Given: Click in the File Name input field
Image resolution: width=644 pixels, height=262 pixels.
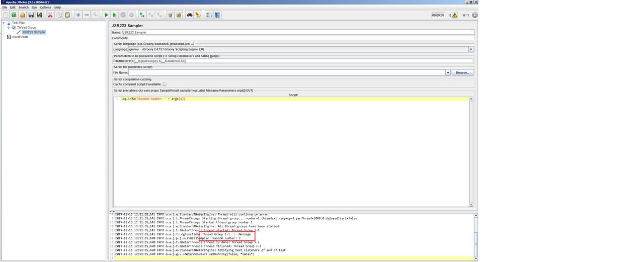Looking at the screenshot, I should pyautogui.click(x=287, y=72).
